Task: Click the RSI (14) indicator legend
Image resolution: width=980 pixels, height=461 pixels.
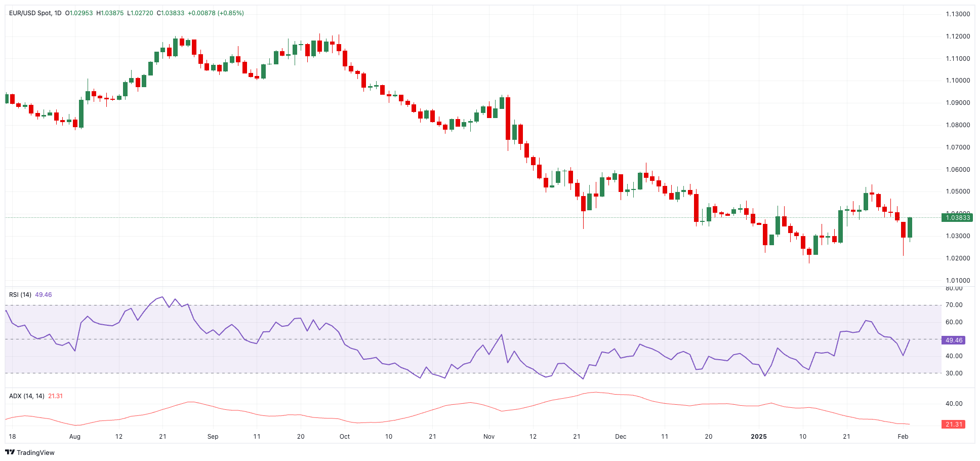Action: click(x=20, y=295)
